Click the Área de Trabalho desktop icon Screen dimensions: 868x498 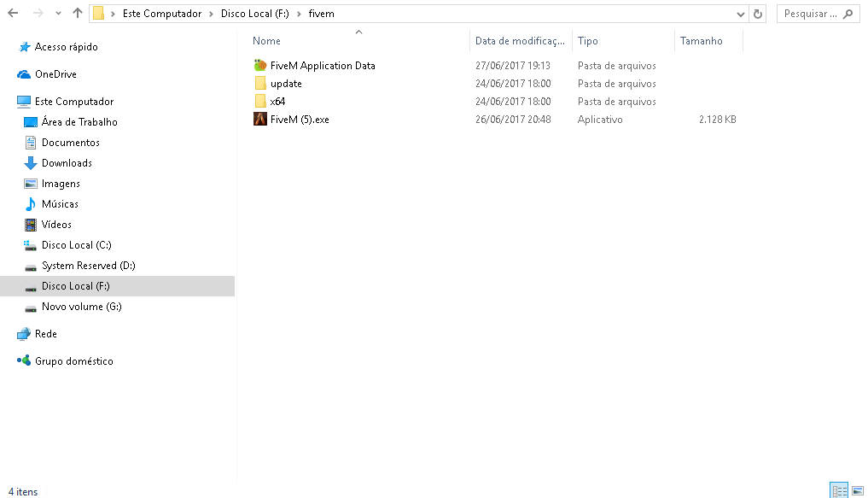coord(31,122)
